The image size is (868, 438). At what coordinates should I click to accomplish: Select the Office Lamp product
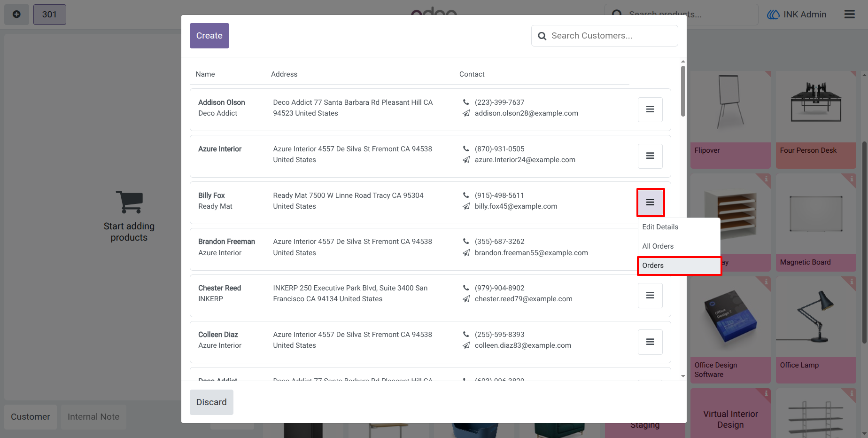coord(816,329)
